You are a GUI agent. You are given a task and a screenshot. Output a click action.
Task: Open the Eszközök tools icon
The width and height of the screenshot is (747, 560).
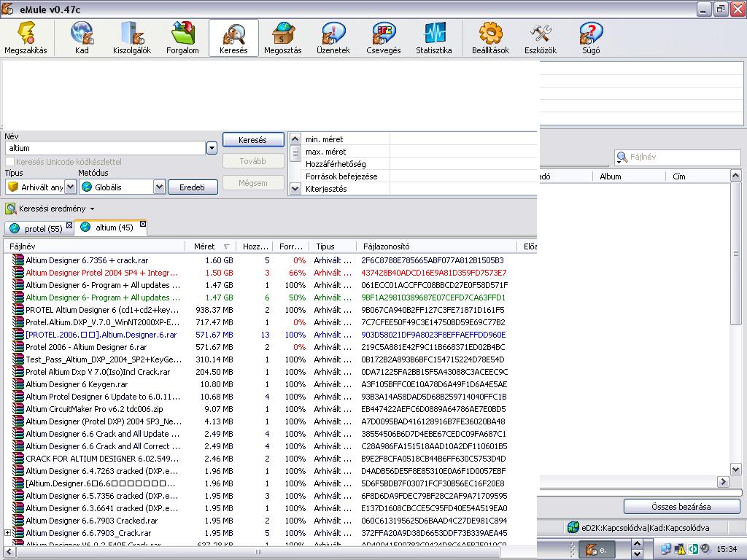click(x=541, y=38)
